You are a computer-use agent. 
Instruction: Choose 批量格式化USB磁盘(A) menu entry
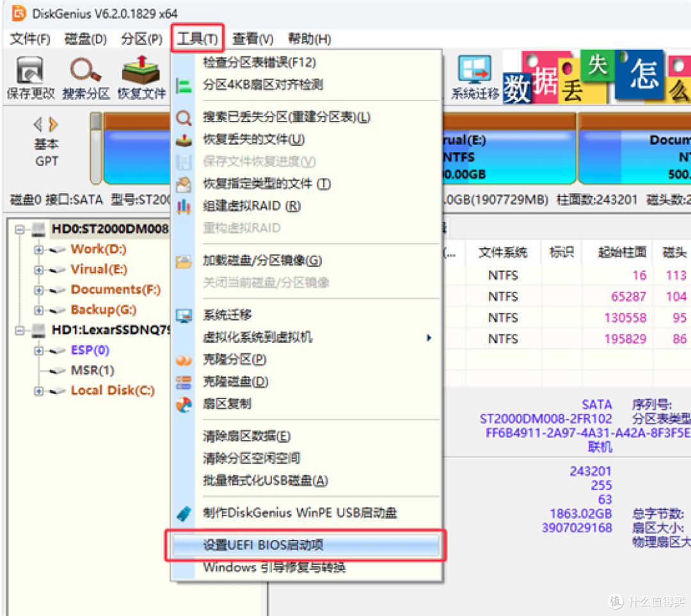[x=306, y=481]
